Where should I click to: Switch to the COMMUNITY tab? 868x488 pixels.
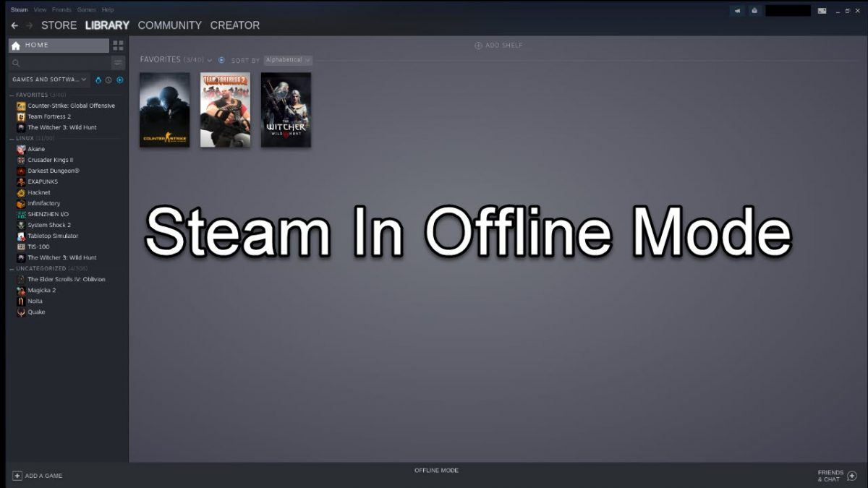click(x=170, y=25)
